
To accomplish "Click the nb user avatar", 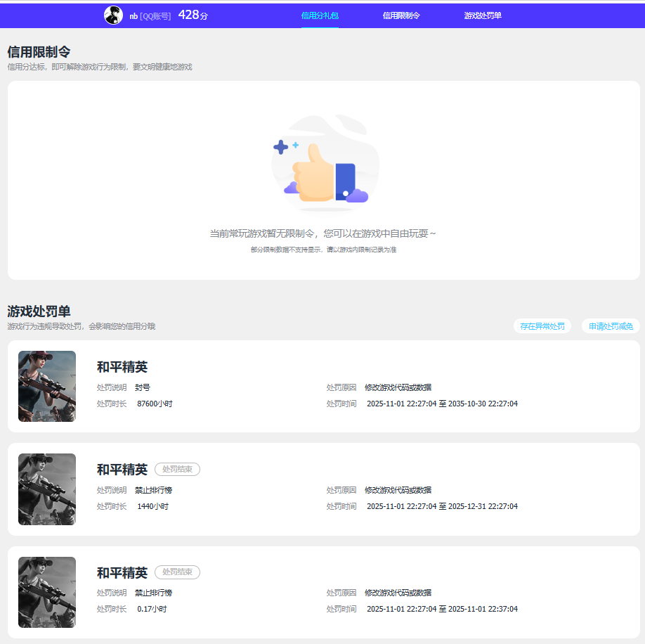I will click(x=114, y=15).
